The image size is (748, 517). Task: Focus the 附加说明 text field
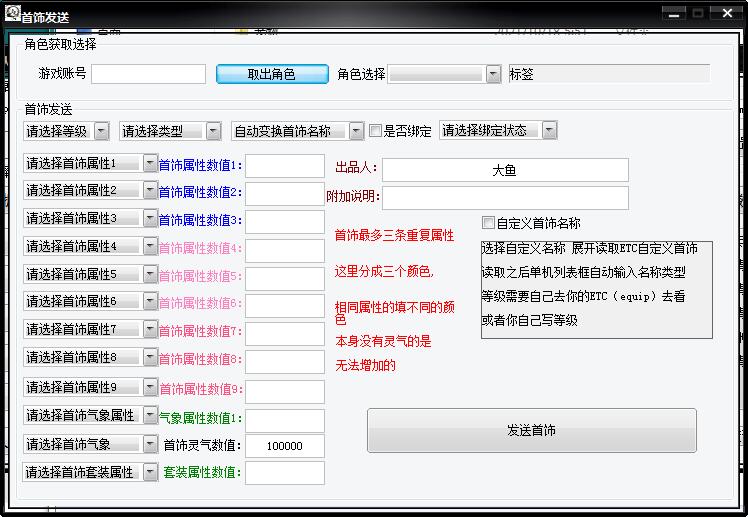point(505,197)
